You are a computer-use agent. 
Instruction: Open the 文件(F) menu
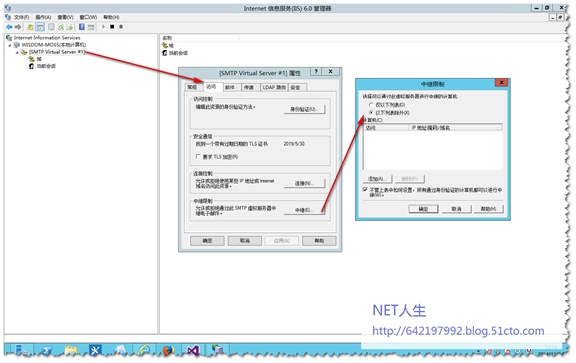point(21,17)
